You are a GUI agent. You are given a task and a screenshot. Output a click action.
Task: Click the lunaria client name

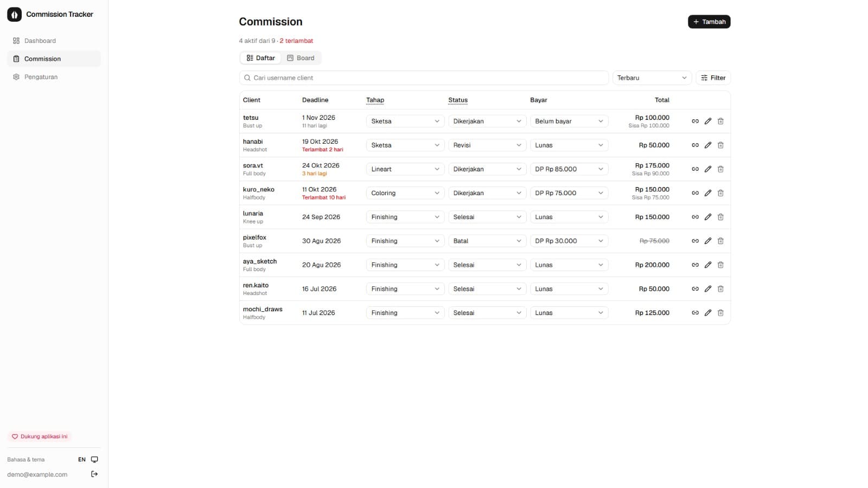253,214
